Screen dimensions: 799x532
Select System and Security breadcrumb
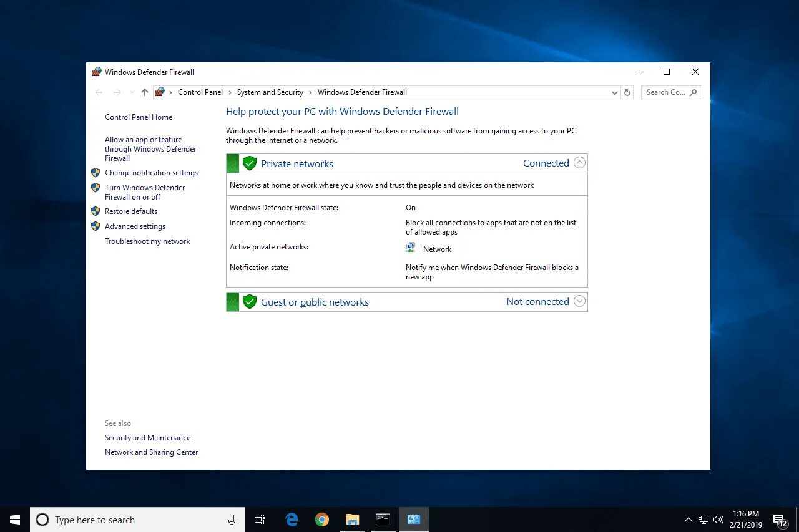[270, 92]
